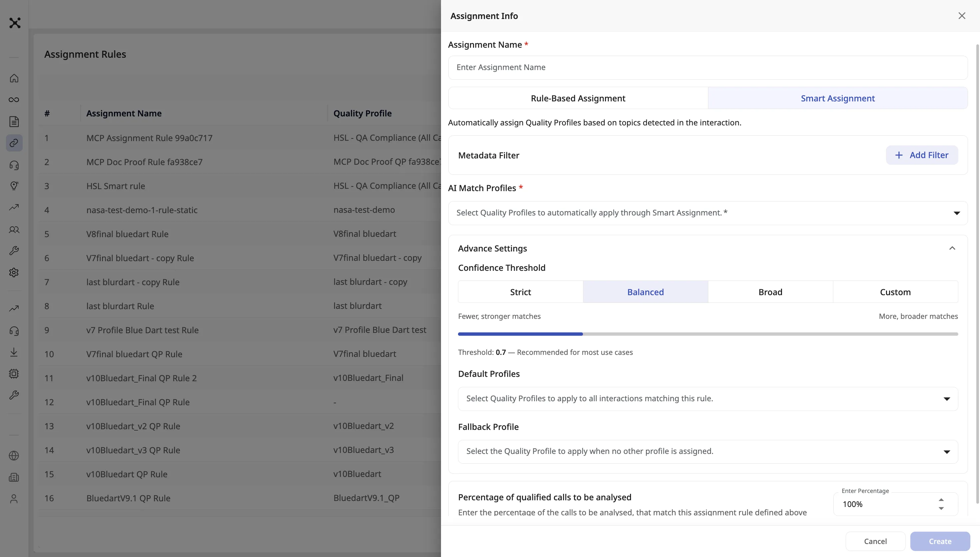Click the person profile sidebar icon
980x557 pixels.
pyautogui.click(x=14, y=499)
